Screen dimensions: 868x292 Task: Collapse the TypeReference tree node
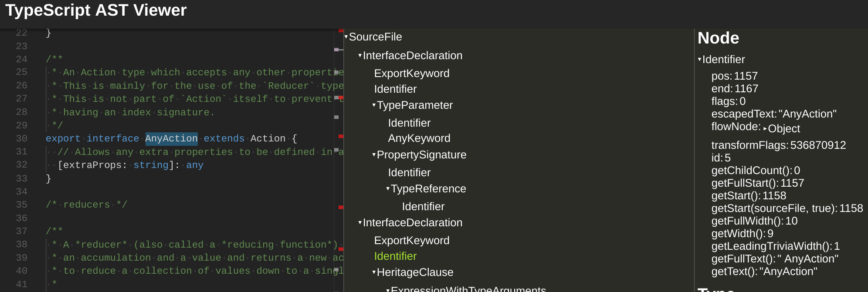coord(388,189)
